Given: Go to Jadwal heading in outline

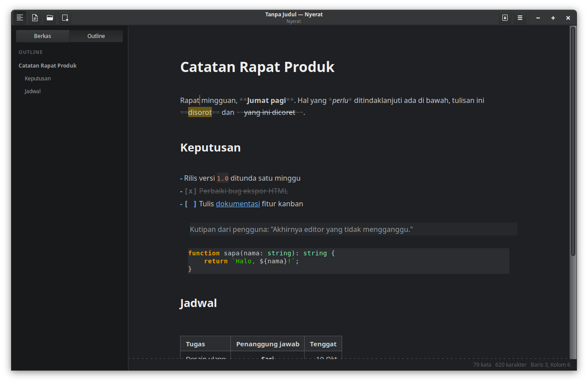Looking at the screenshot, I should click(33, 91).
